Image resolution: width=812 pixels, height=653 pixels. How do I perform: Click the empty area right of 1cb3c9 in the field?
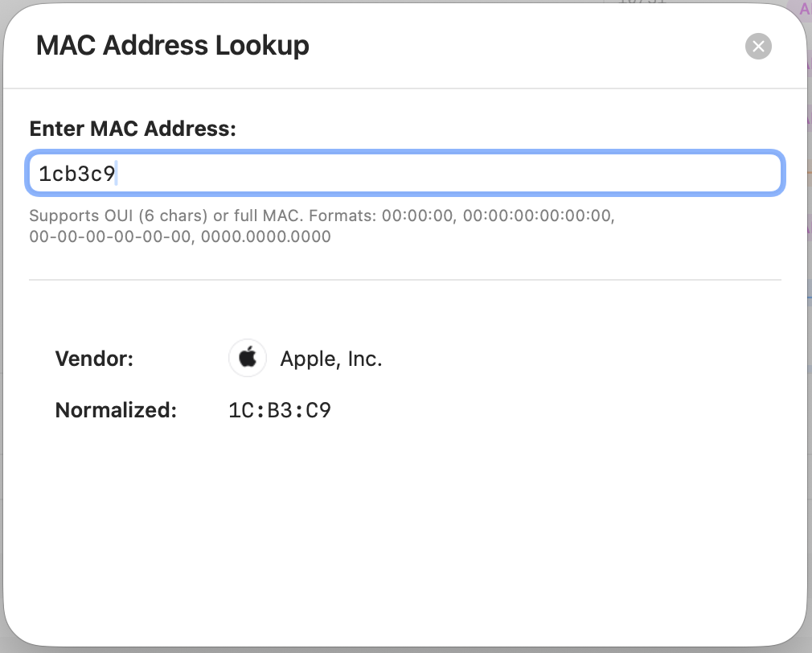point(450,174)
